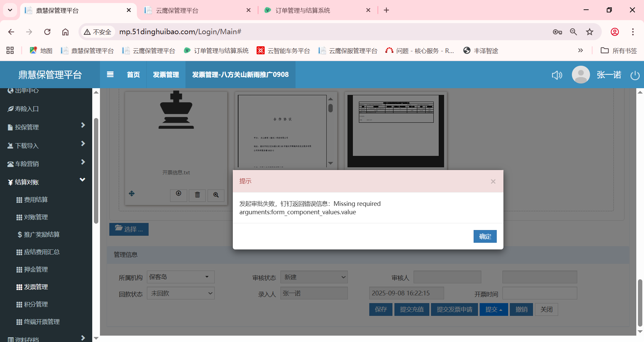644x342 pixels.
Task: Bookmark this page with the star icon
Action: point(590,32)
